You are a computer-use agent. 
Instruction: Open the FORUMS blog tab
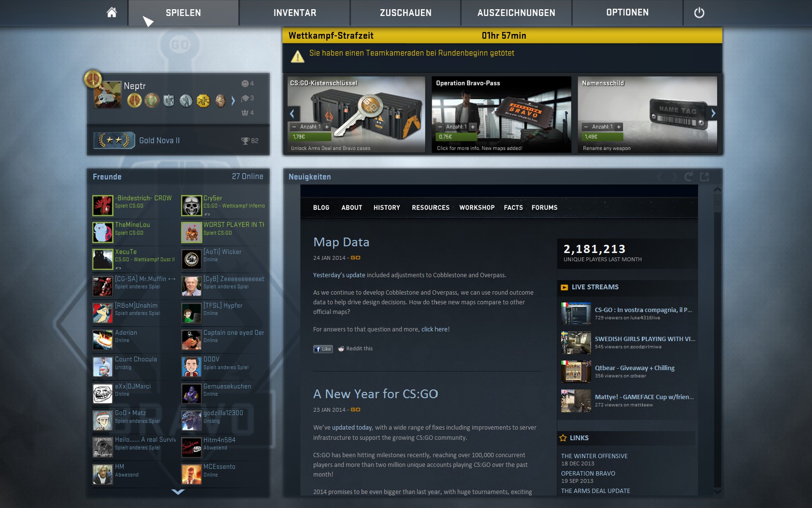544,208
